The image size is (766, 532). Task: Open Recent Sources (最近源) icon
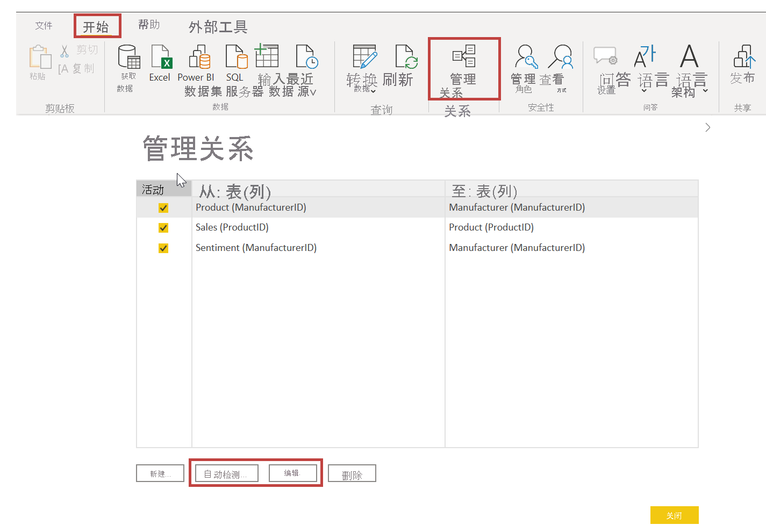pyautogui.click(x=307, y=56)
